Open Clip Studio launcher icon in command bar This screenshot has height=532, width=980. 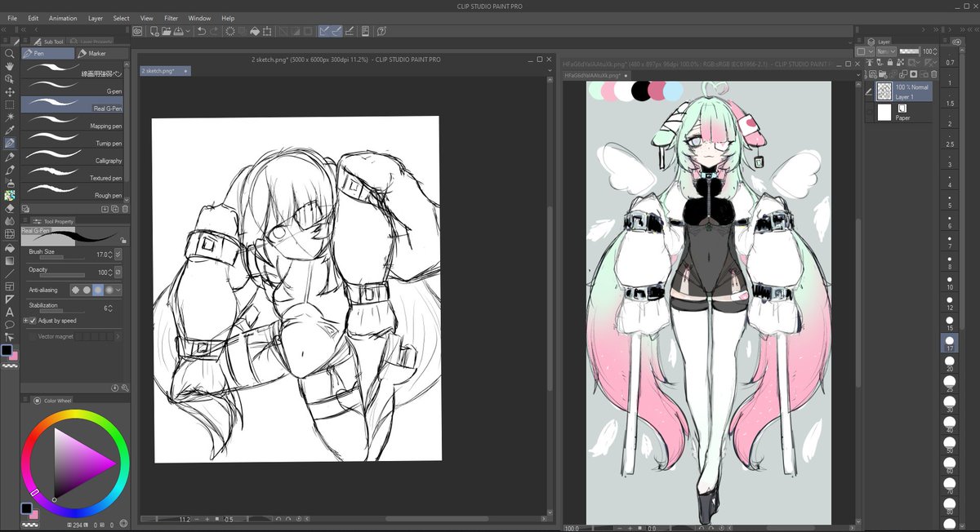click(137, 31)
